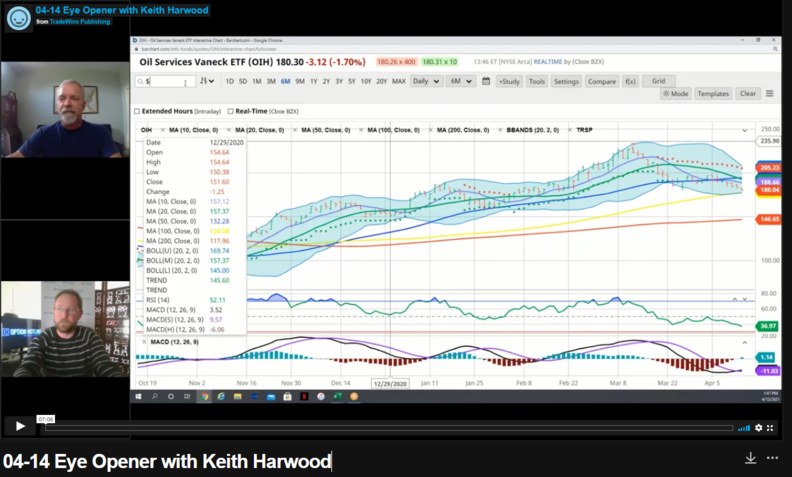Select the MAX time range
This screenshot has height=477, width=792.
tap(399, 81)
